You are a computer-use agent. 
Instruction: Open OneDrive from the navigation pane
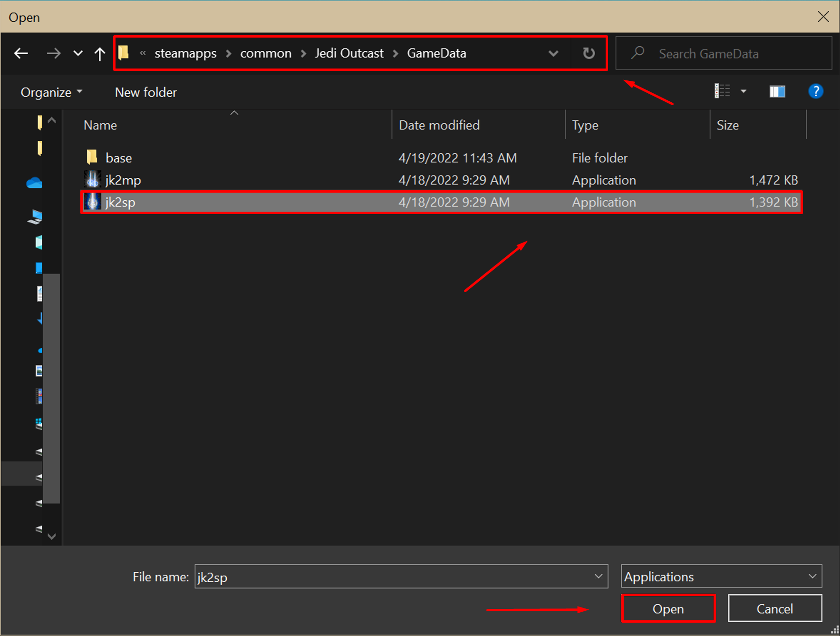(35, 183)
